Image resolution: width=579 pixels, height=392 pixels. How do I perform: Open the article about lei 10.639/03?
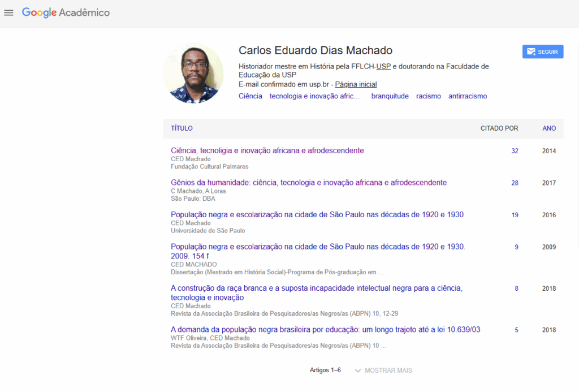pyautogui.click(x=325, y=330)
